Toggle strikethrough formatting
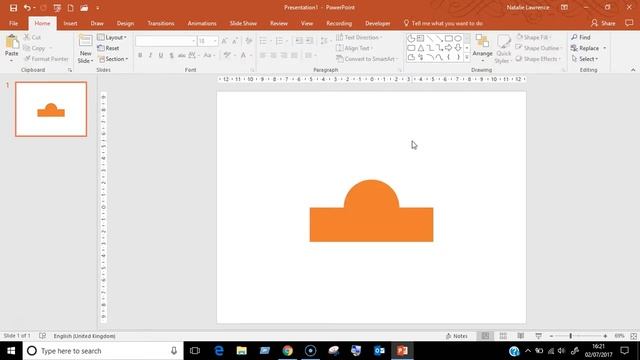Viewport: 640px width, 360px height. [x=182, y=56]
